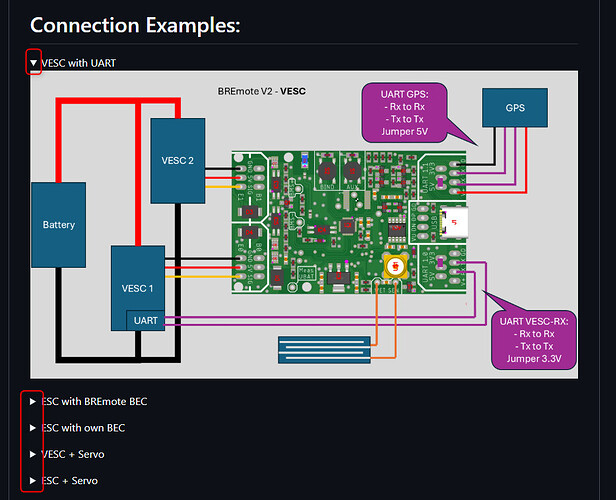
Task: Click the UART VESC-RX callout bubble
Action: click(x=534, y=340)
